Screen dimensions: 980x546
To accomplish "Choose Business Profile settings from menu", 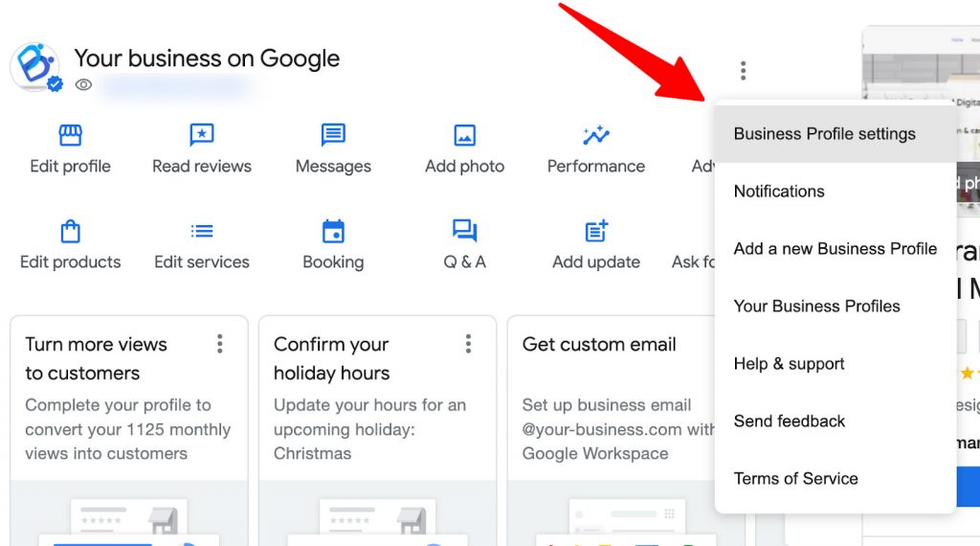I will coord(835,134).
